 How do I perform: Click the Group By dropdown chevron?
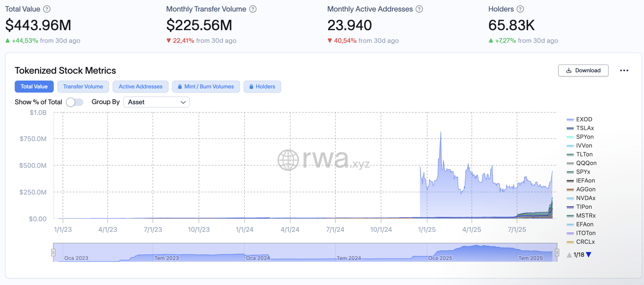tap(183, 102)
